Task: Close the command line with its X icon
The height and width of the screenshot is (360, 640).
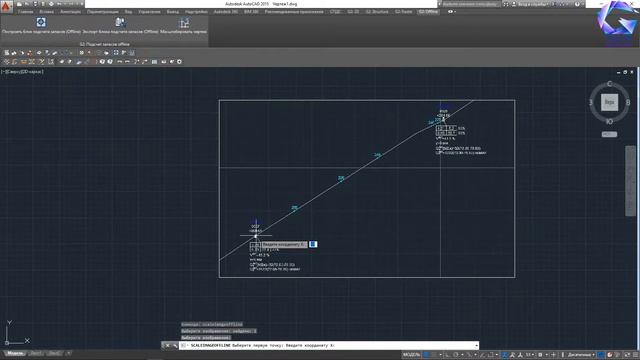Action: pos(167,345)
